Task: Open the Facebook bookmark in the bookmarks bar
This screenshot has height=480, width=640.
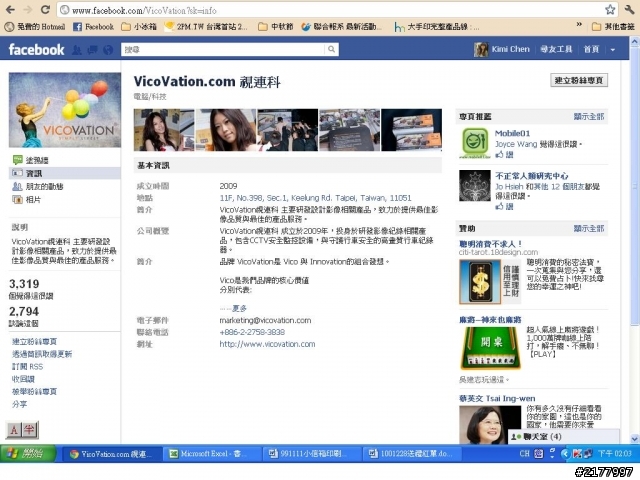Action: (93, 27)
